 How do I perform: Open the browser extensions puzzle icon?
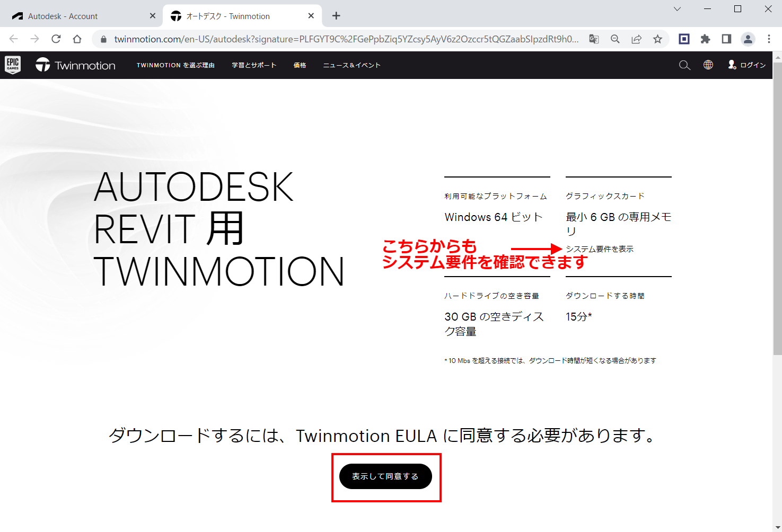[705, 39]
